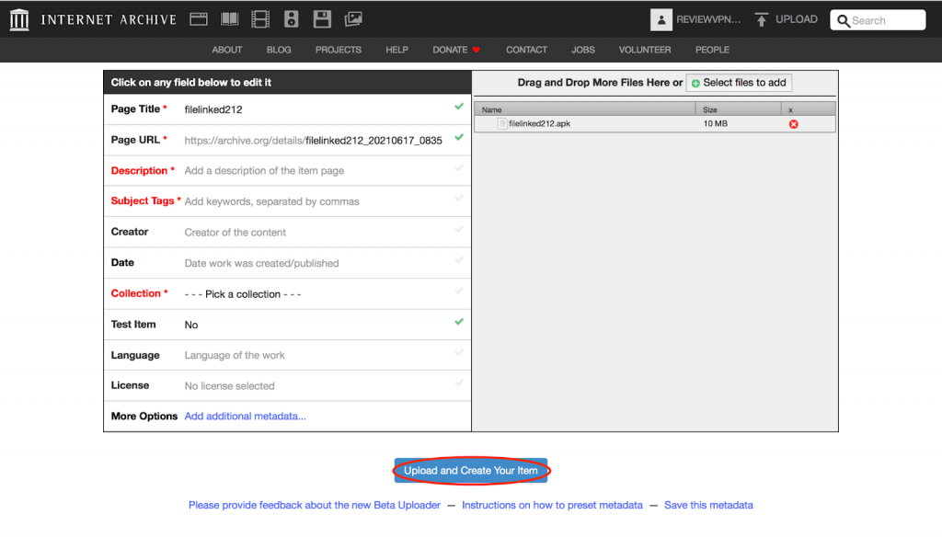Edit the Page Title field filelinked212
The width and height of the screenshot is (942, 560).
pos(213,109)
